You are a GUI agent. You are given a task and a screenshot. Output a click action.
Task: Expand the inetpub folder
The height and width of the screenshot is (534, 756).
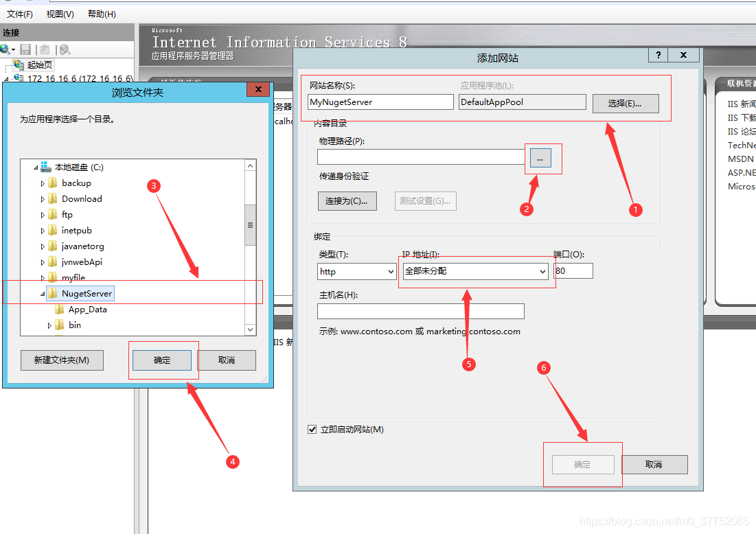coord(43,231)
